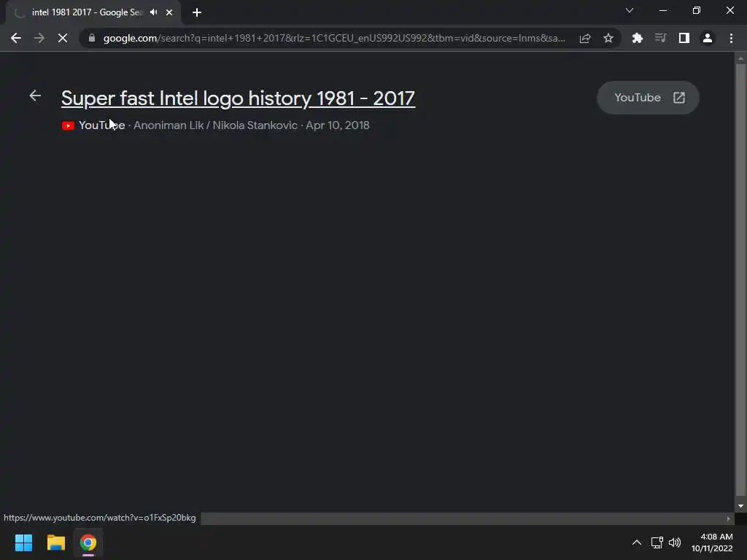Return to results with page back arrow
Screen dimensions: 747x560
35,96
